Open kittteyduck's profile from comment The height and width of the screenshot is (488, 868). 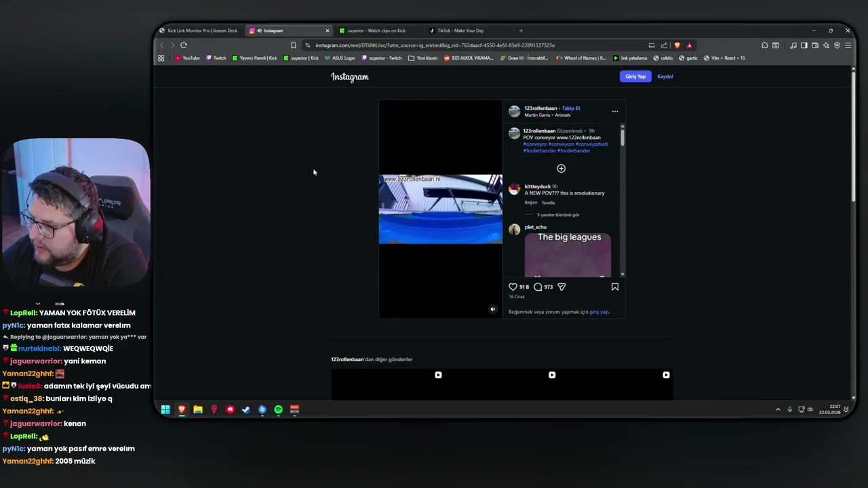click(x=538, y=186)
